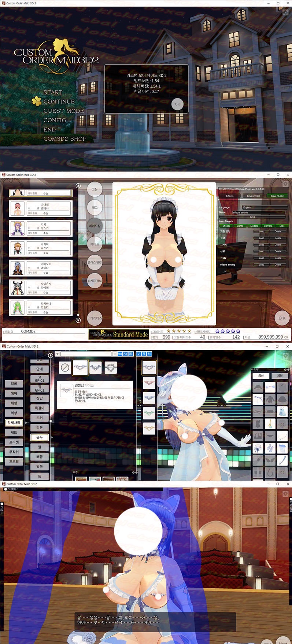
Task: Click the V button beside the search bar
Action: (x=138, y=354)
